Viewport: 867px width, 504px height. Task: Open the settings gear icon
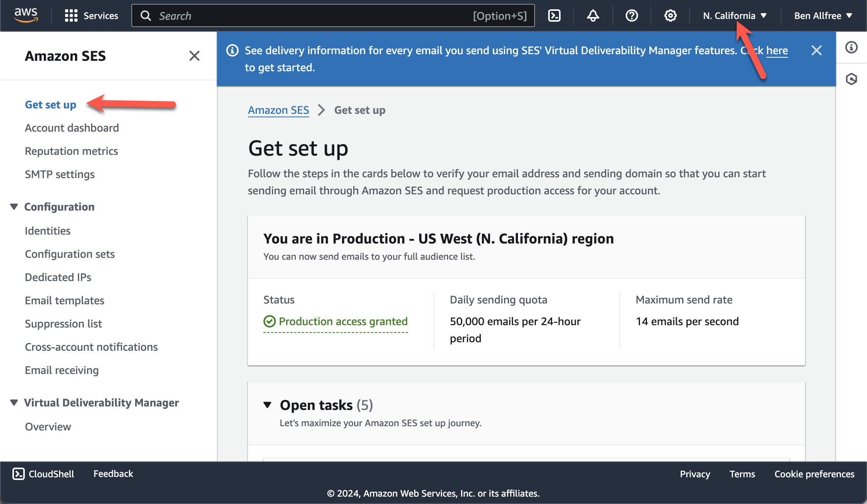(670, 15)
